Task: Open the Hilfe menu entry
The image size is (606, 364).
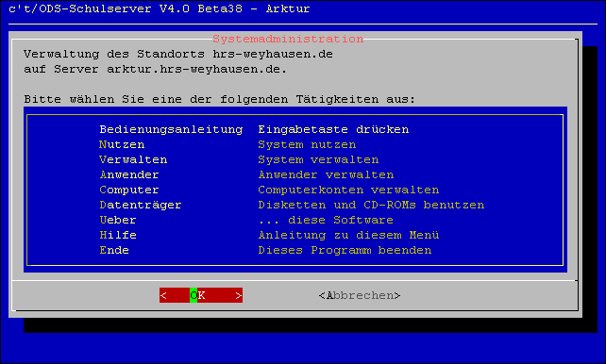Action: coord(118,235)
